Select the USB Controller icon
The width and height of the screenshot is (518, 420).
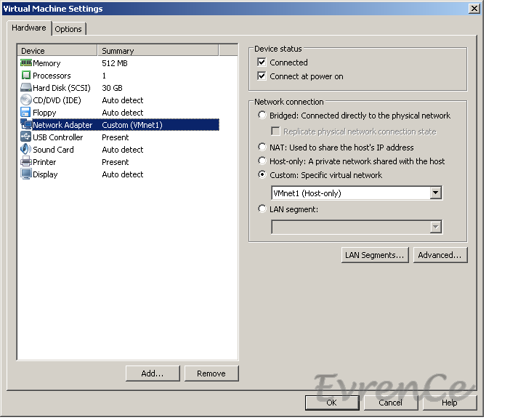(25, 137)
